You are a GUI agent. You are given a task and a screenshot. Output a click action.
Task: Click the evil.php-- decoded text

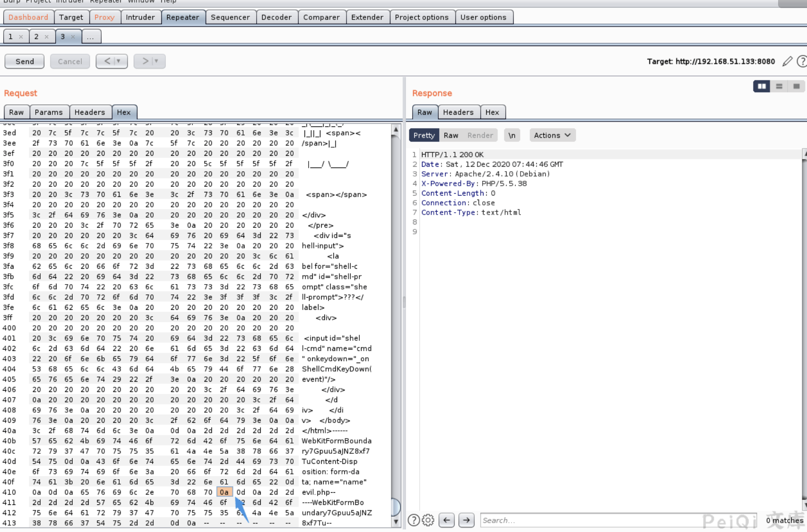[x=319, y=492]
